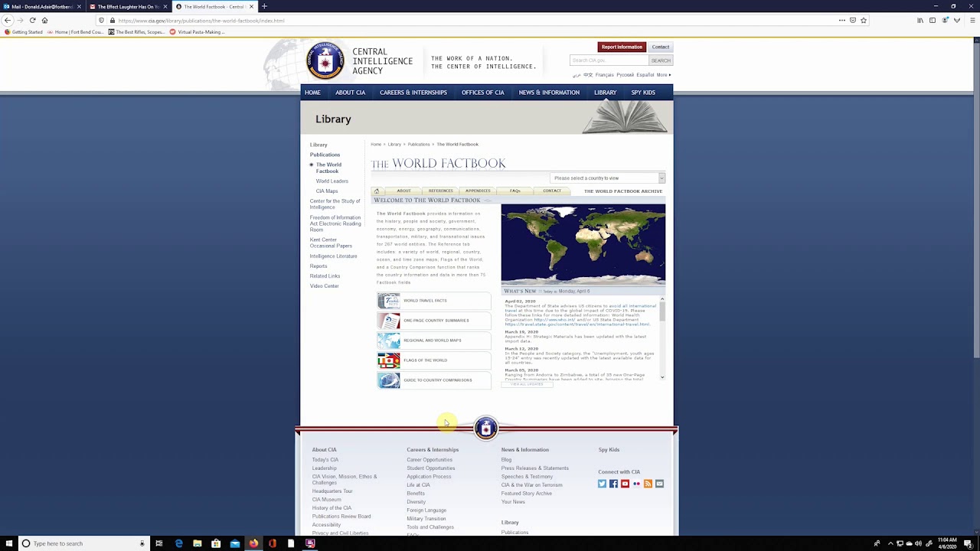Click the What's New panel scrollbar
Image resolution: width=980 pixels, height=551 pixels.
(x=662, y=337)
